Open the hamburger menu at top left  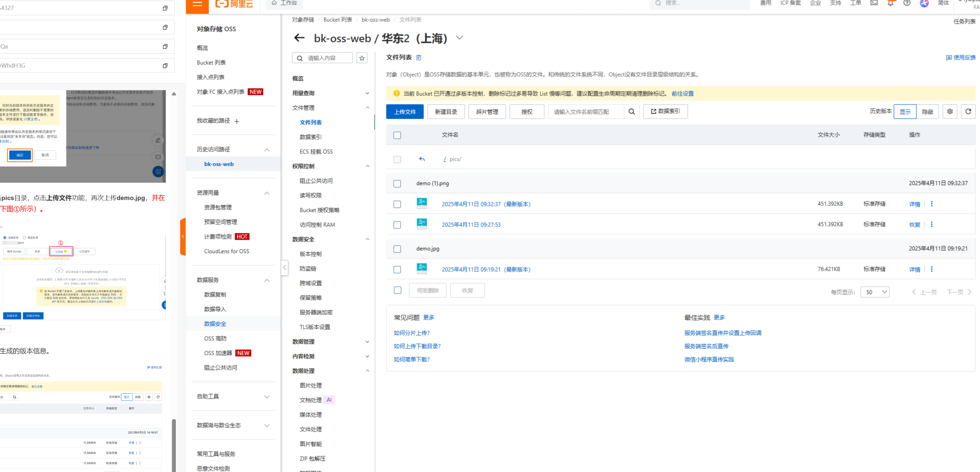click(x=197, y=4)
